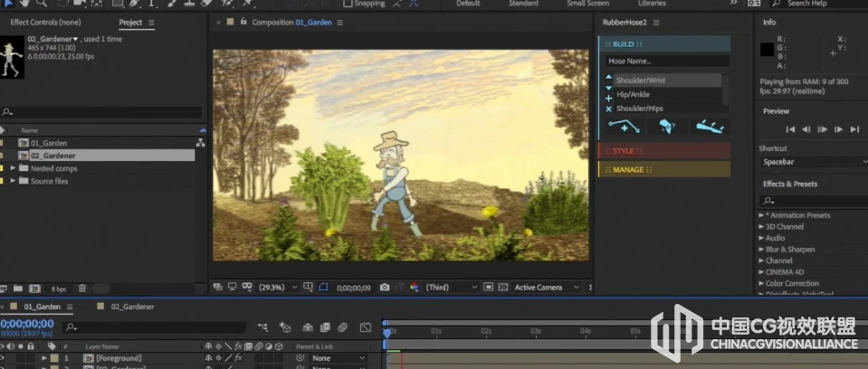The width and height of the screenshot is (868, 369).
Task: Open the Shortcut dropdown showing Spacebar
Action: click(813, 162)
